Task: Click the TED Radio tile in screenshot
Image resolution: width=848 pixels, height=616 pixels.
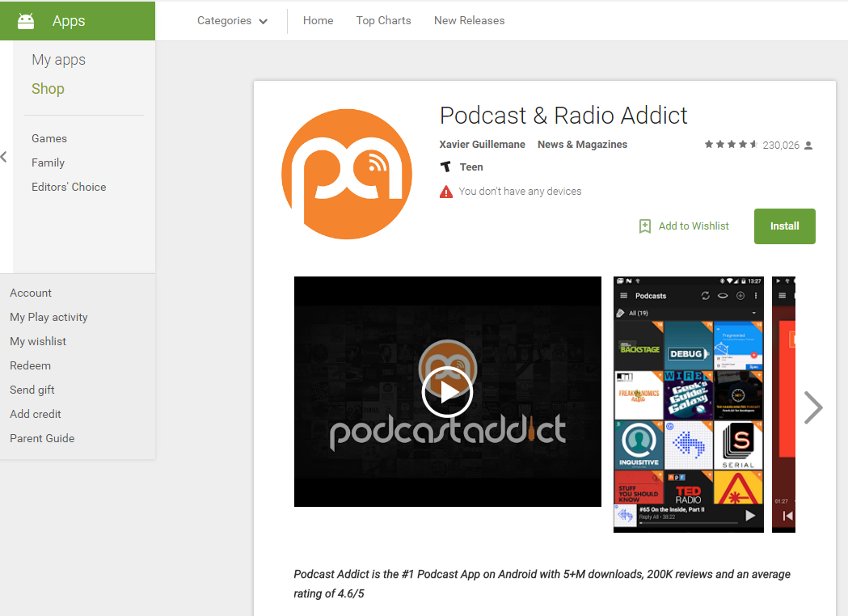Action: pos(689,487)
